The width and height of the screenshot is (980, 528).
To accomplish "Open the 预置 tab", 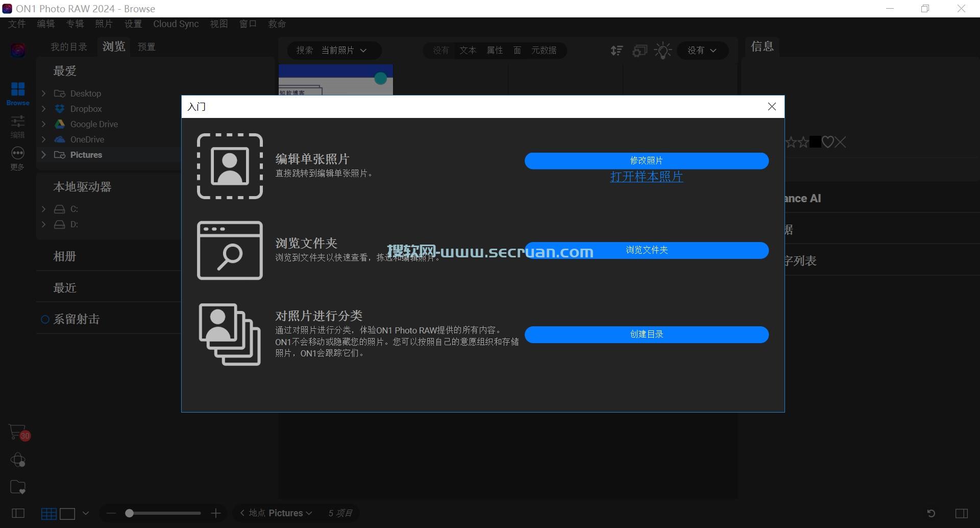I will [x=146, y=47].
